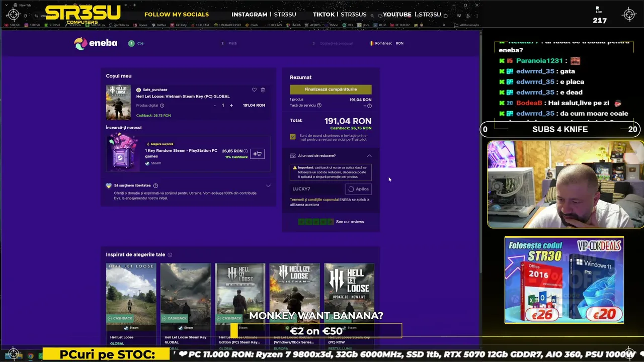Click chat username Paranoia1231

539,61
